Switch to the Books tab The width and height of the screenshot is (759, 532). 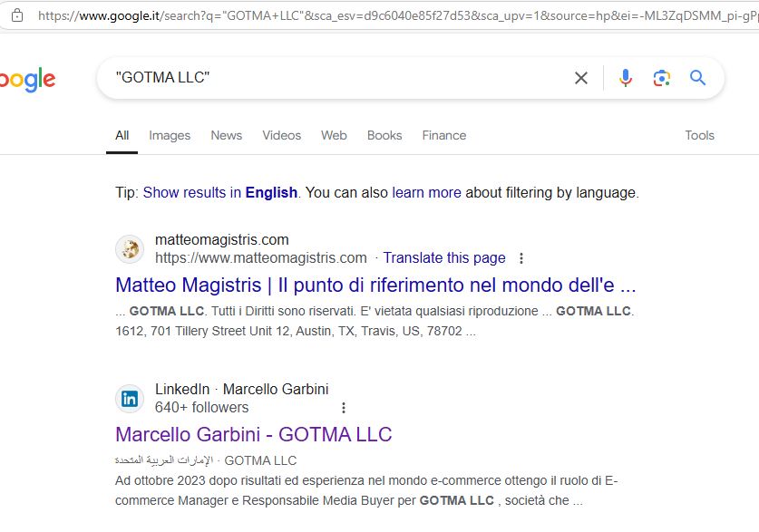point(384,135)
